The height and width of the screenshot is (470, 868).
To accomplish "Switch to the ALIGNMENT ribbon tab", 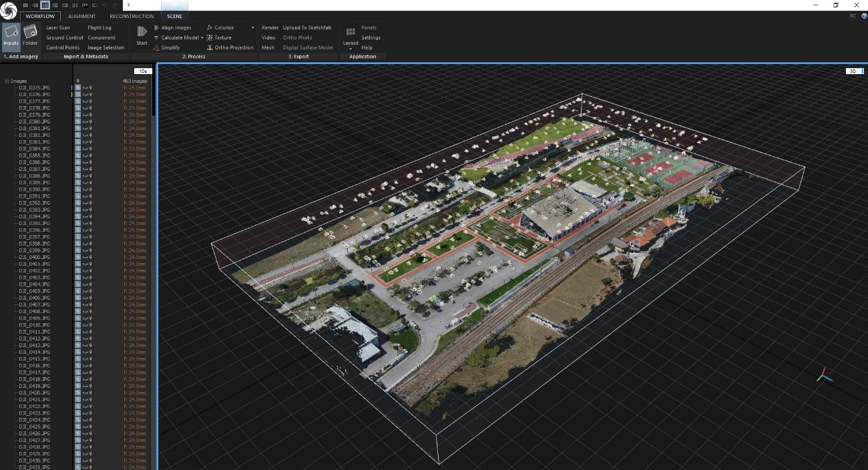I will click(x=81, y=16).
